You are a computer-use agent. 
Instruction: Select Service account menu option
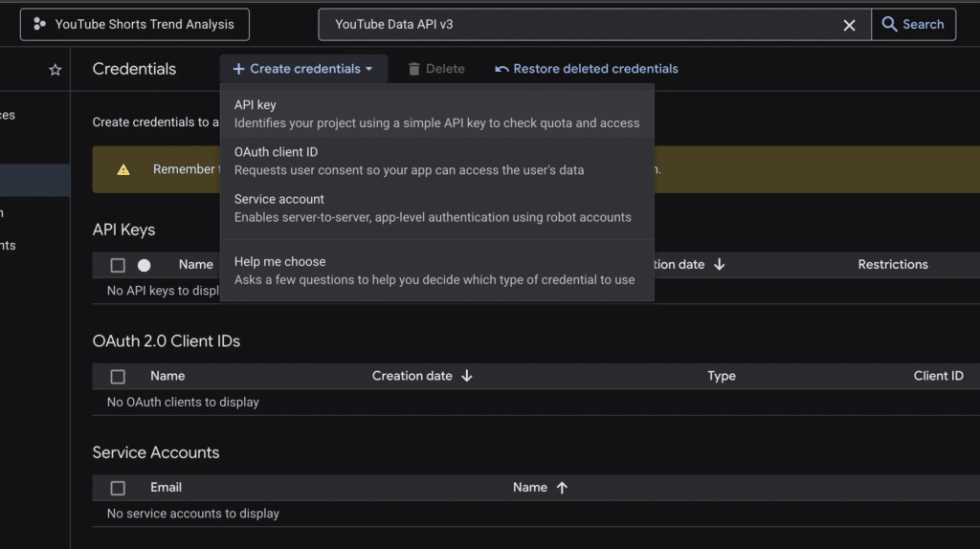(436, 208)
